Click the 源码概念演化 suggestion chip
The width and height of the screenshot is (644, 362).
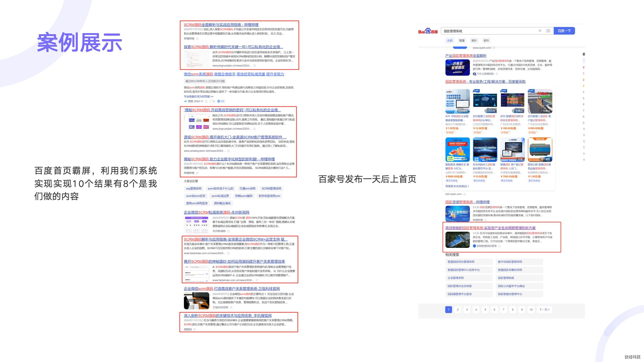(x=222, y=203)
